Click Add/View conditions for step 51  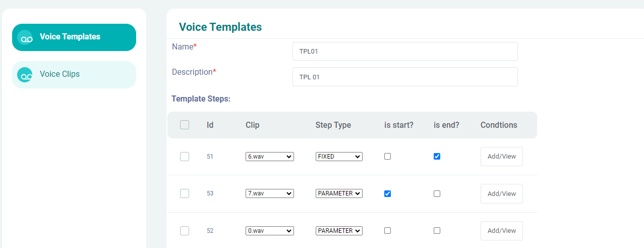[x=501, y=157]
